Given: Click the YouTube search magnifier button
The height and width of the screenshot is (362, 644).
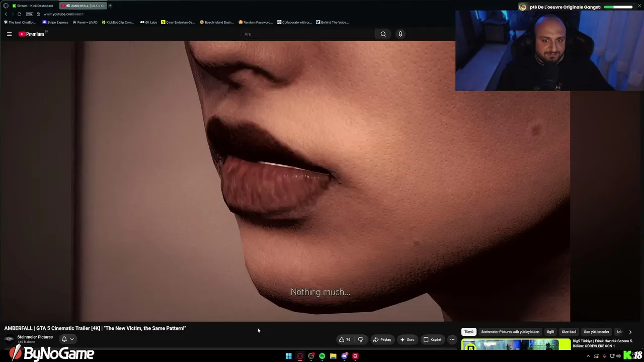Looking at the screenshot, I should [383, 34].
